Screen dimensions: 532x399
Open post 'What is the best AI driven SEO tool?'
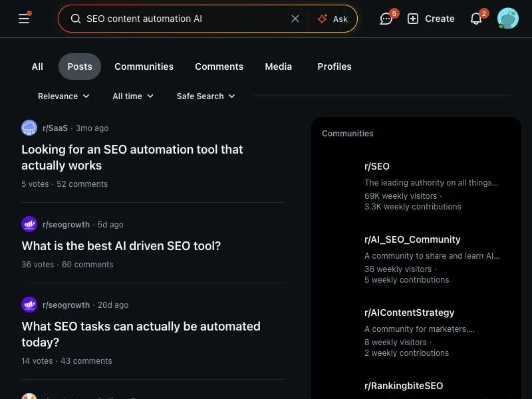[x=121, y=246]
